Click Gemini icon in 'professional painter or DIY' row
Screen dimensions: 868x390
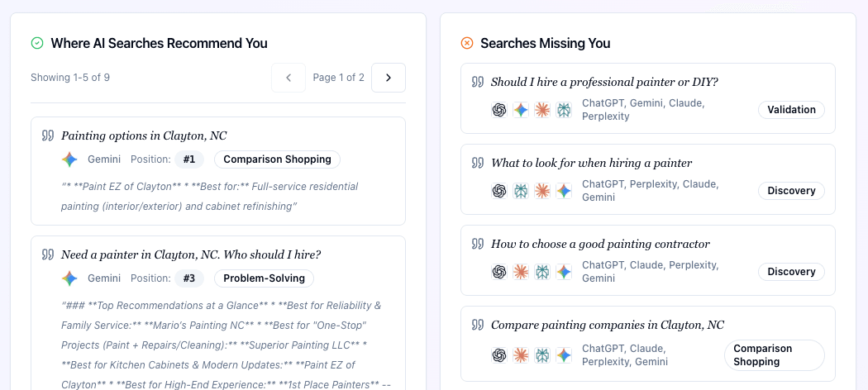click(521, 110)
